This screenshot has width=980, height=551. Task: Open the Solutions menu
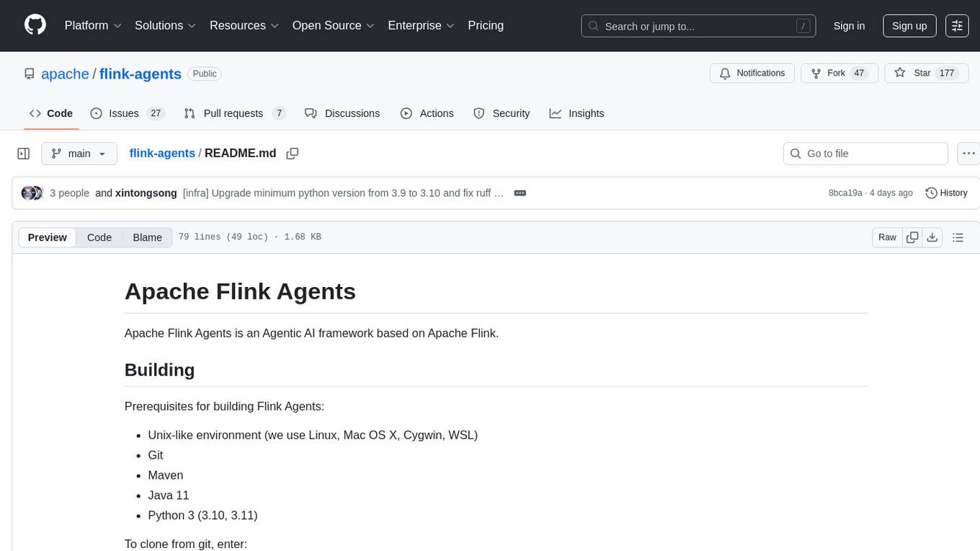click(x=166, y=25)
